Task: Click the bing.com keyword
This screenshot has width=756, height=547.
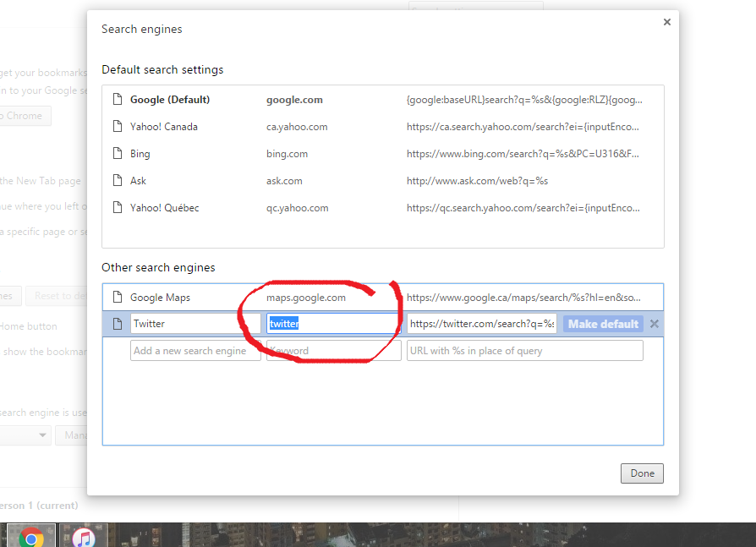Action: [x=287, y=154]
